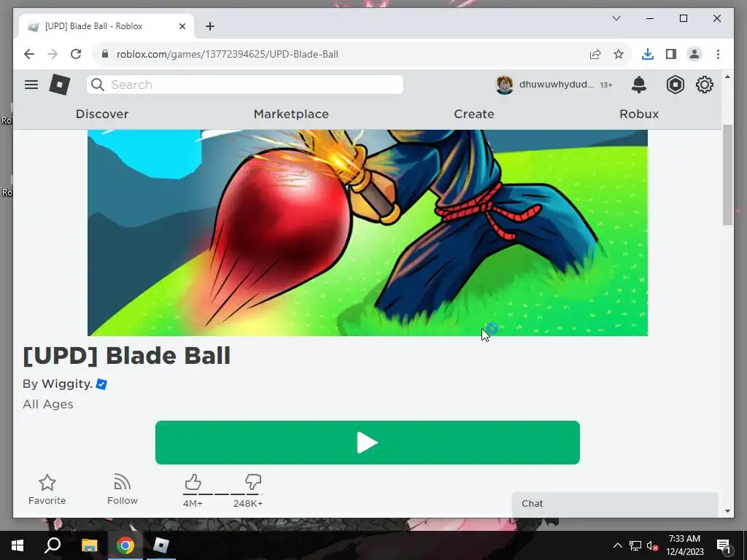747x560 pixels.
Task: Click the Chrome taskbar icon
Action: (x=125, y=545)
